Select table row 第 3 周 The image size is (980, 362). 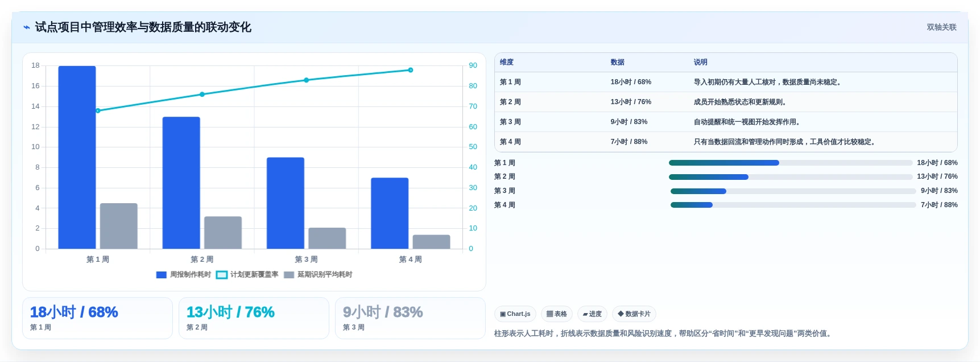[x=726, y=122]
